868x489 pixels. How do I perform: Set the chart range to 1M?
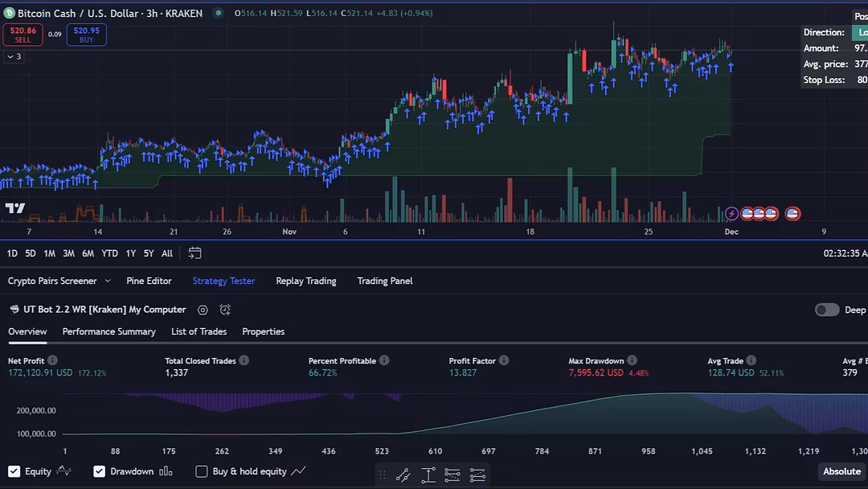(x=49, y=253)
